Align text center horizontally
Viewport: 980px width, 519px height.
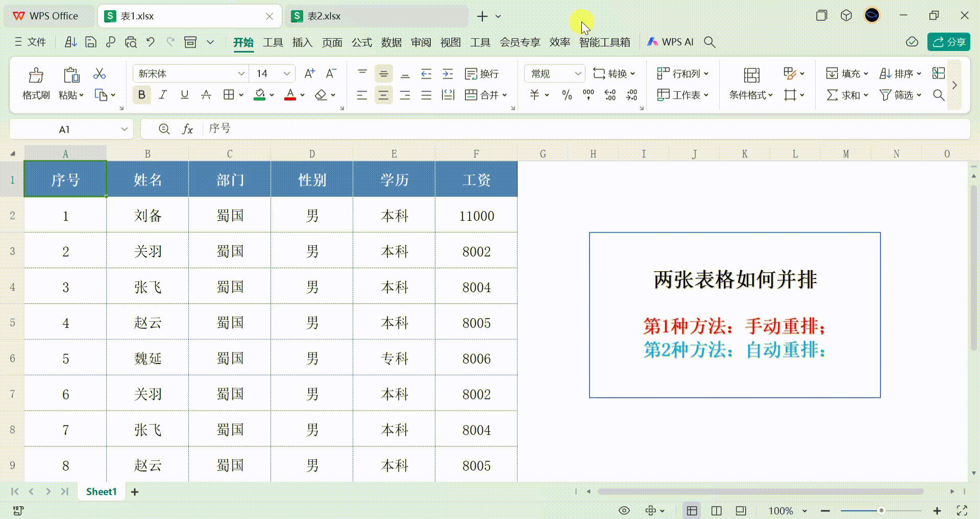click(x=383, y=95)
